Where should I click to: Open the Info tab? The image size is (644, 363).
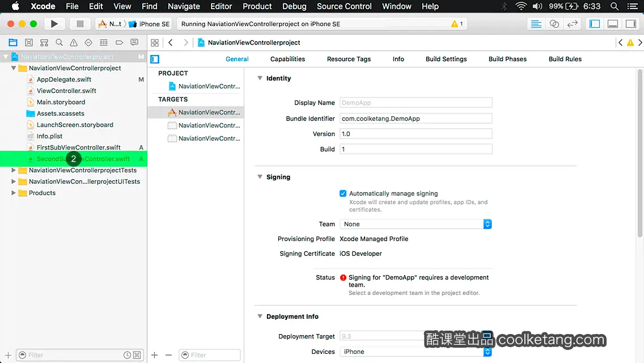click(x=398, y=59)
